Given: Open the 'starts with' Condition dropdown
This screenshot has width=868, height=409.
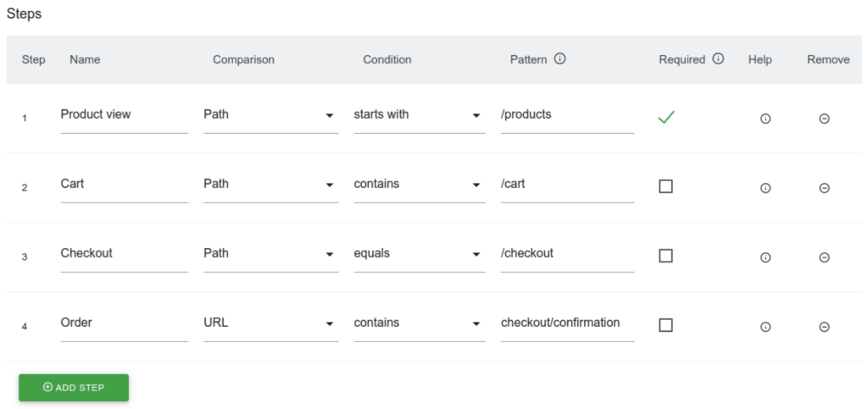Looking at the screenshot, I should [x=419, y=115].
